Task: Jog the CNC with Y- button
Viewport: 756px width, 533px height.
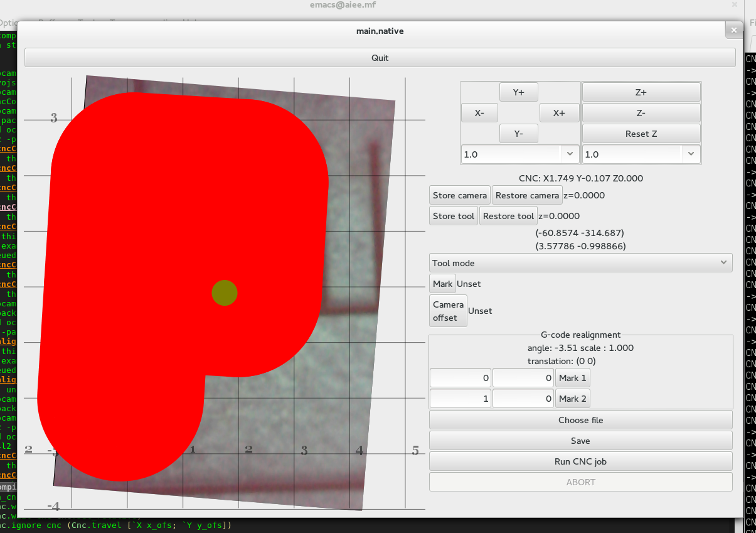Action: pyautogui.click(x=518, y=134)
